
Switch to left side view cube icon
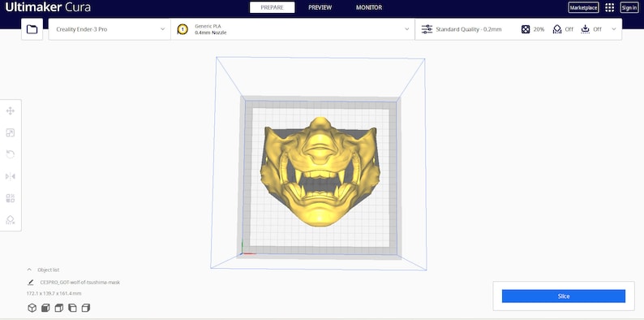[72, 308]
